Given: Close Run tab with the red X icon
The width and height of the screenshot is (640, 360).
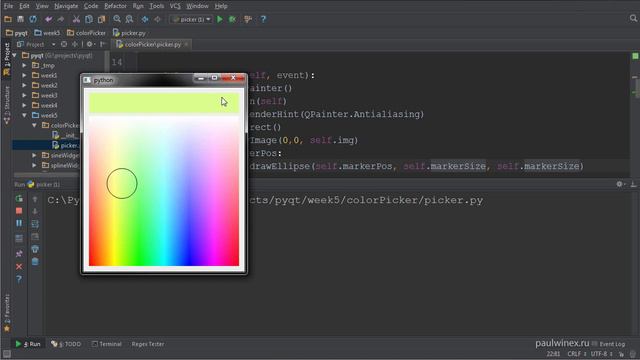Looking at the screenshot, I should [19, 267].
